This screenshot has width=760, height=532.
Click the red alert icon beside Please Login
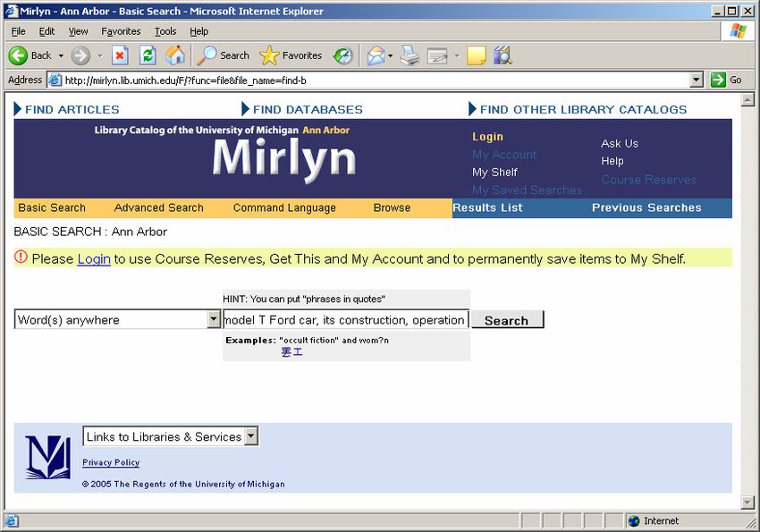(x=21, y=257)
